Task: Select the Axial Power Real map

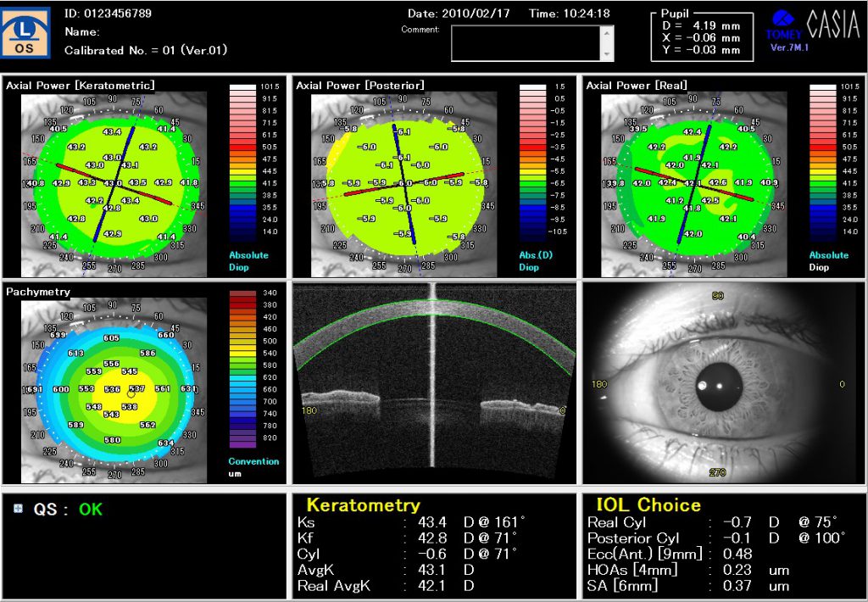Action: (x=693, y=182)
